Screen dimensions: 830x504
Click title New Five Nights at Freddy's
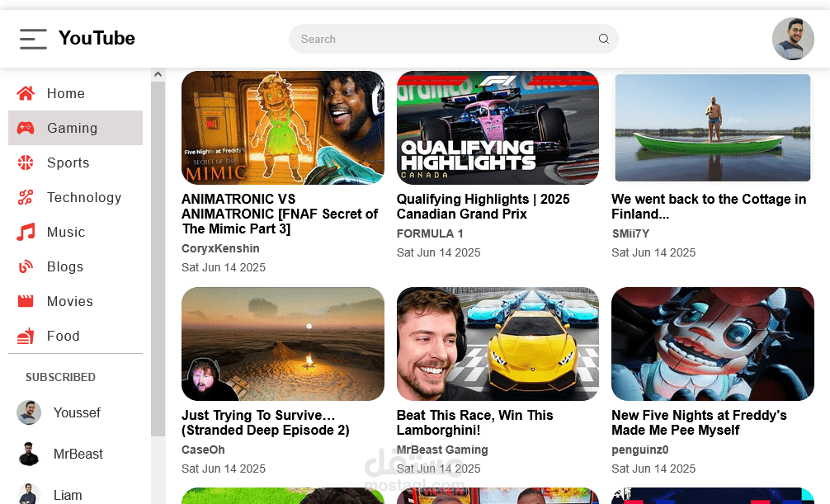700,422
